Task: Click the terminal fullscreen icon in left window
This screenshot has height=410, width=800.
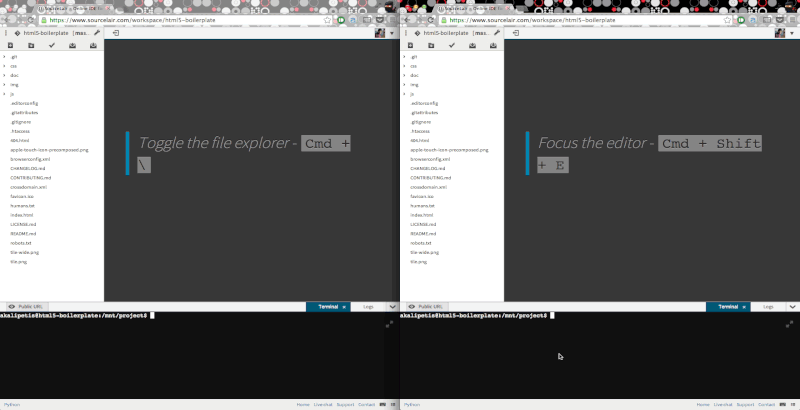Action: (x=389, y=324)
